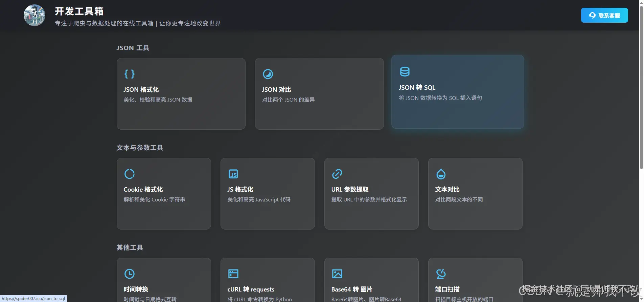The height and width of the screenshot is (302, 644).
Task: Open the cURL 转 requests tool title
Action: point(251,289)
